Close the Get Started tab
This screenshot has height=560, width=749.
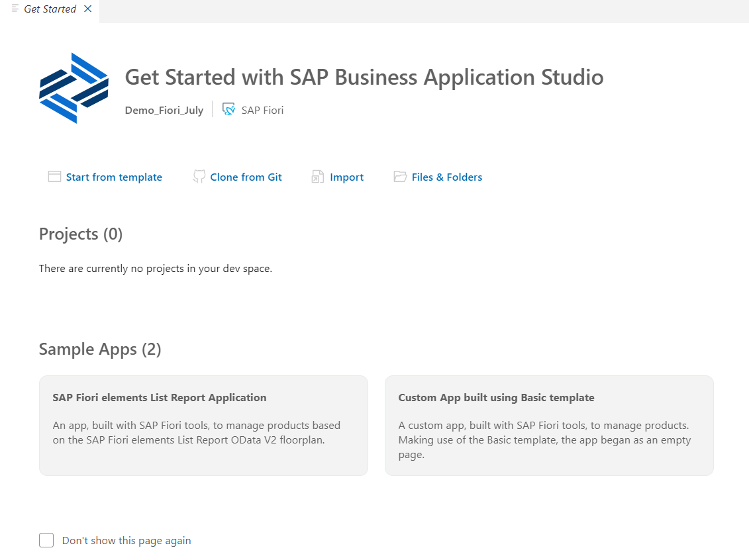87,9
